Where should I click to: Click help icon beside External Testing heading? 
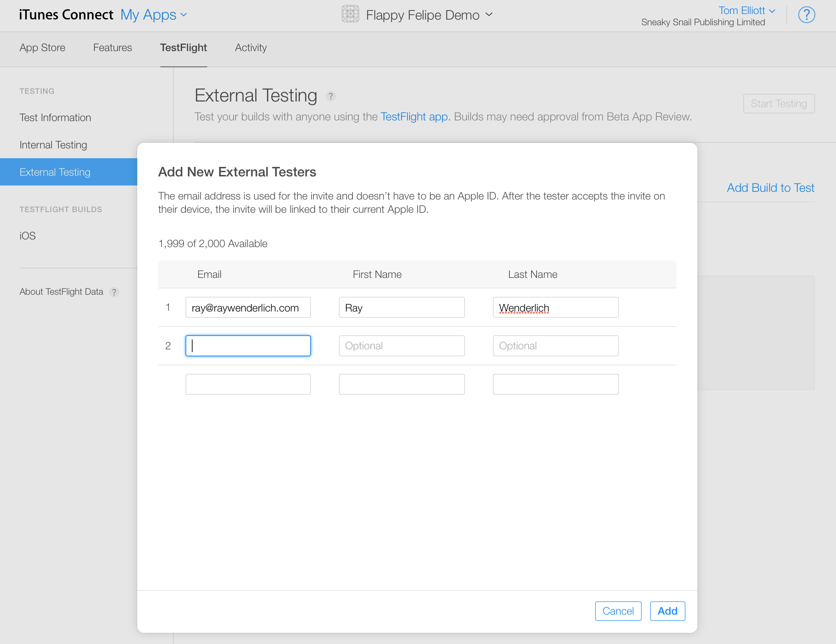tap(331, 97)
